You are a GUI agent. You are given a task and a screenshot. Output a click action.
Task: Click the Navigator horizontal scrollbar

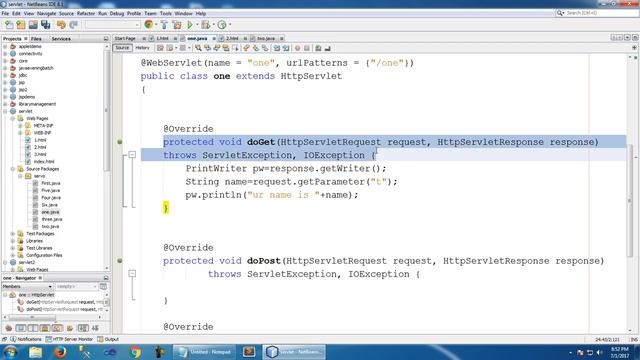point(32,317)
